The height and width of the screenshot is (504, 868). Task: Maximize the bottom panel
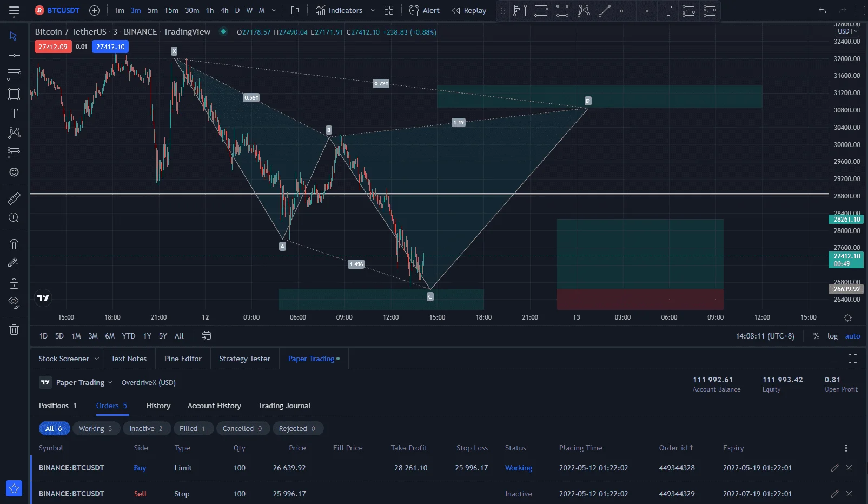853,359
